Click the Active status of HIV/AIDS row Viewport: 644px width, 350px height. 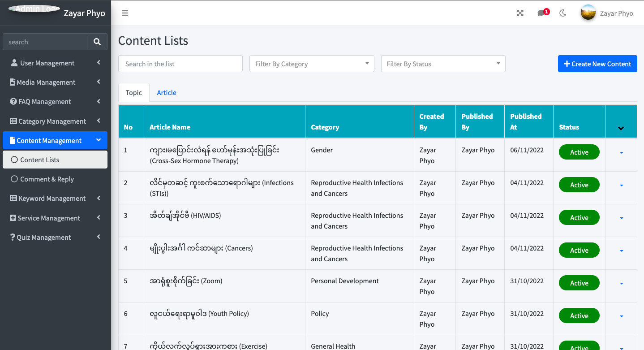coord(579,217)
